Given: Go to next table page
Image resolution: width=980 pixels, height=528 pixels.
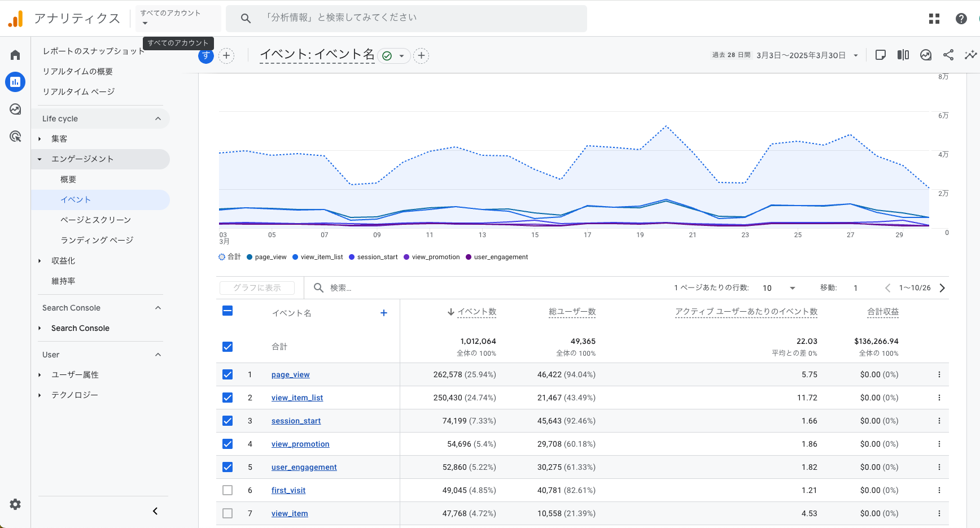Looking at the screenshot, I should [x=942, y=288].
